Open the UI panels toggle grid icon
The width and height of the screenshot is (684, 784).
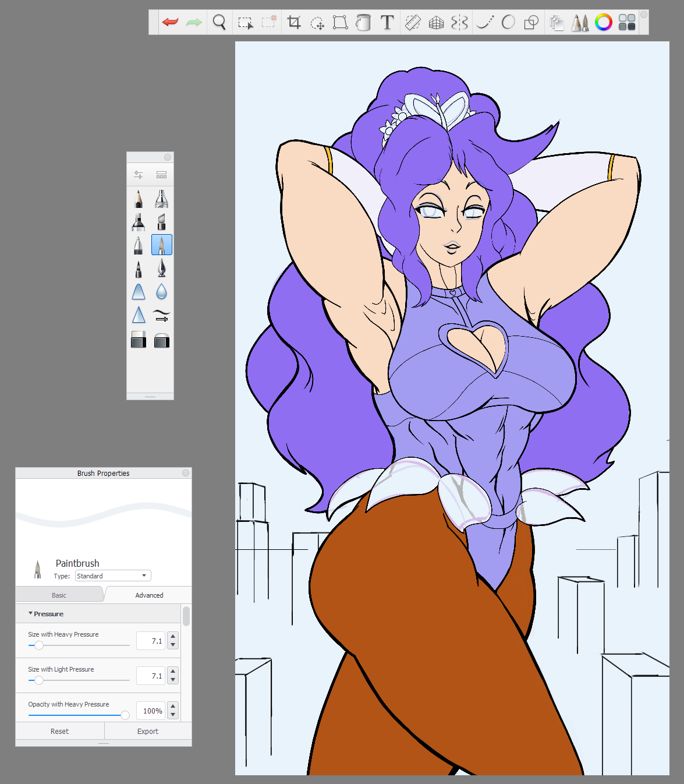(627, 22)
